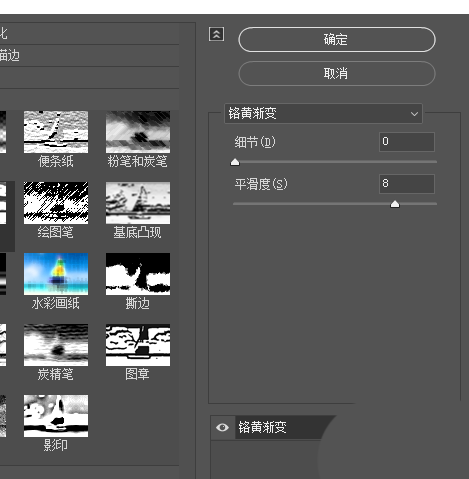Focus the 平滑度 value input field

pos(407,184)
